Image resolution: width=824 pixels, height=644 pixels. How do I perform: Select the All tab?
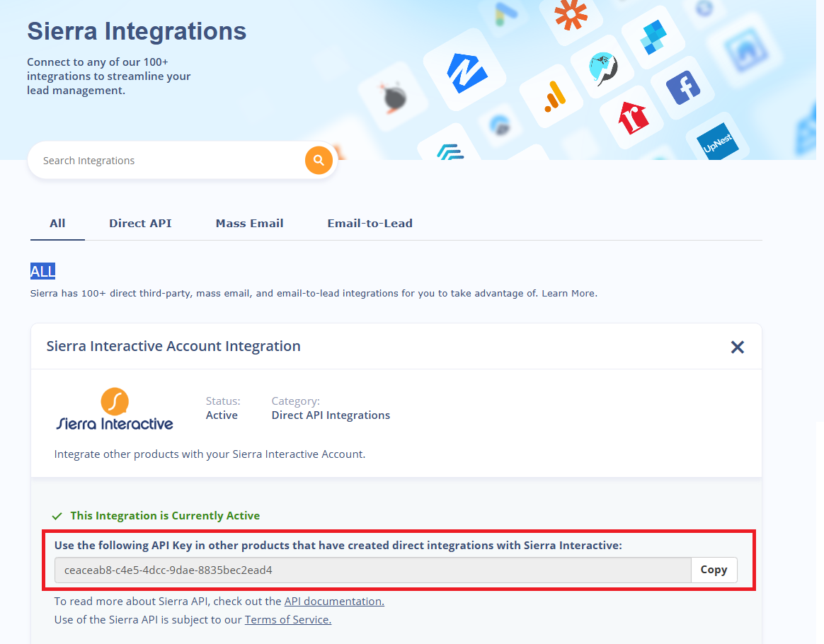coord(57,223)
